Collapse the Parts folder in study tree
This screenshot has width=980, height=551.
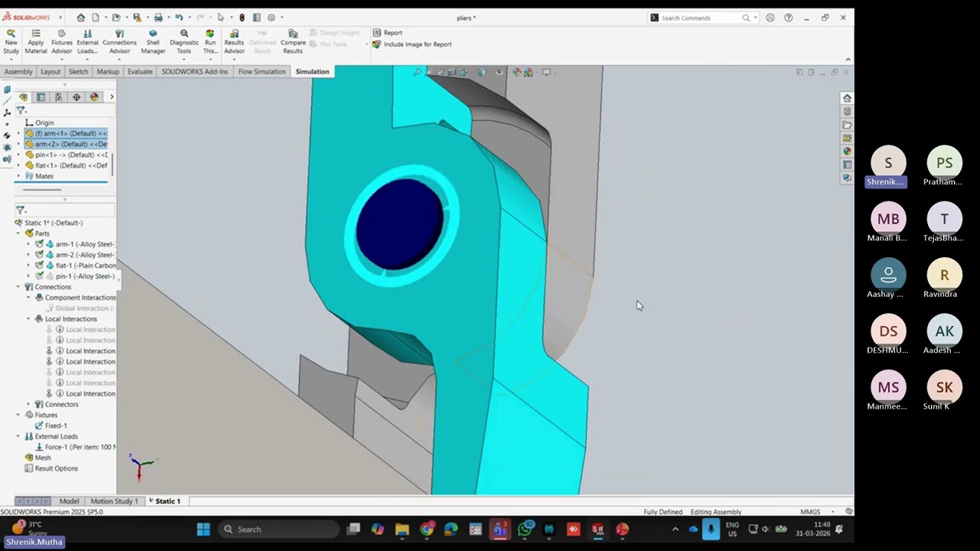click(x=18, y=233)
